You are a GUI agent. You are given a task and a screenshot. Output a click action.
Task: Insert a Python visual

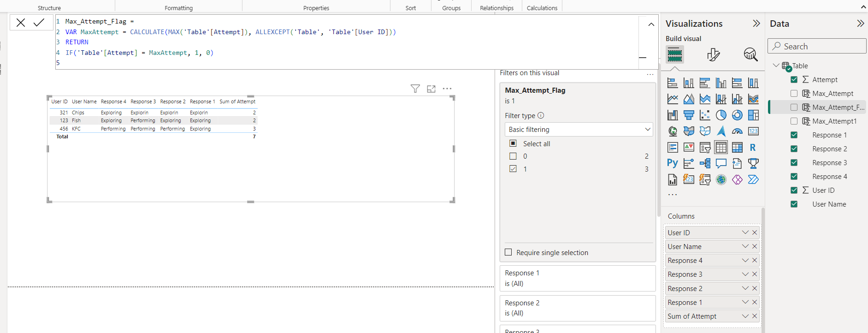(x=673, y=163)
